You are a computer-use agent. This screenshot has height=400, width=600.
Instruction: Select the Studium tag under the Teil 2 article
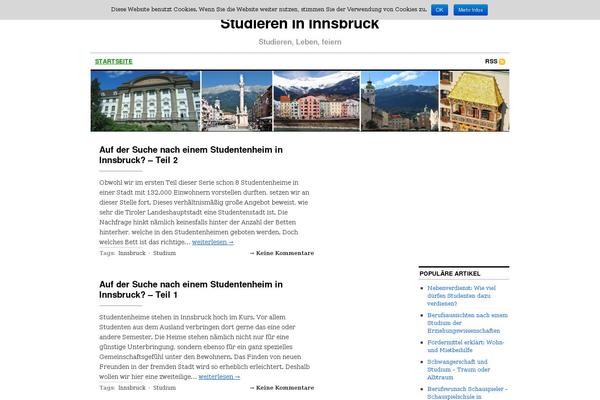click(x=165, y=253)
